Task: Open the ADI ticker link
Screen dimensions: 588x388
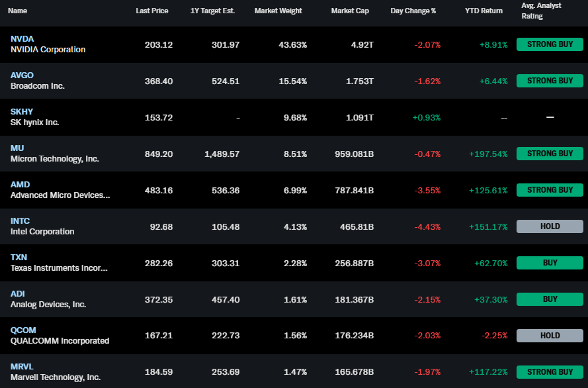Action: (18, 293)
